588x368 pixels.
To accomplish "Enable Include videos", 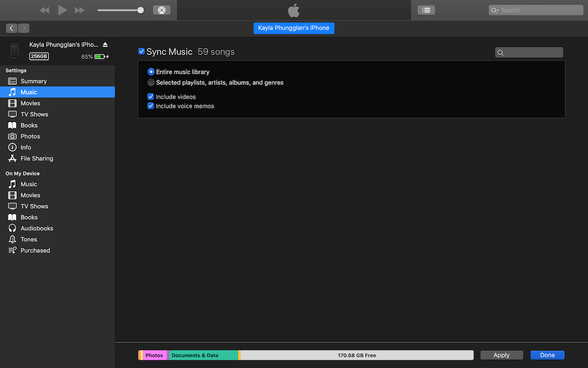I will click(x=150, y=96).
